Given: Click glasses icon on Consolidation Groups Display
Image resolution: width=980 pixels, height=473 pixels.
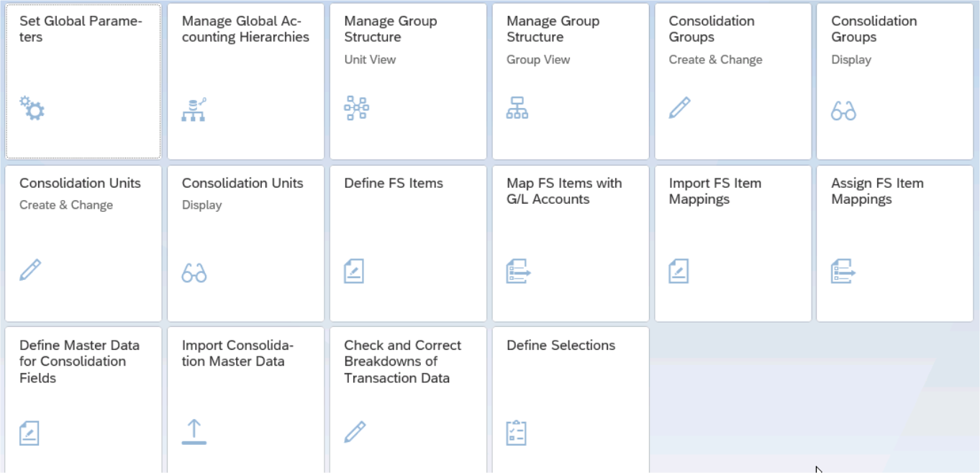Looking at the screenshot, I should 843,111.
